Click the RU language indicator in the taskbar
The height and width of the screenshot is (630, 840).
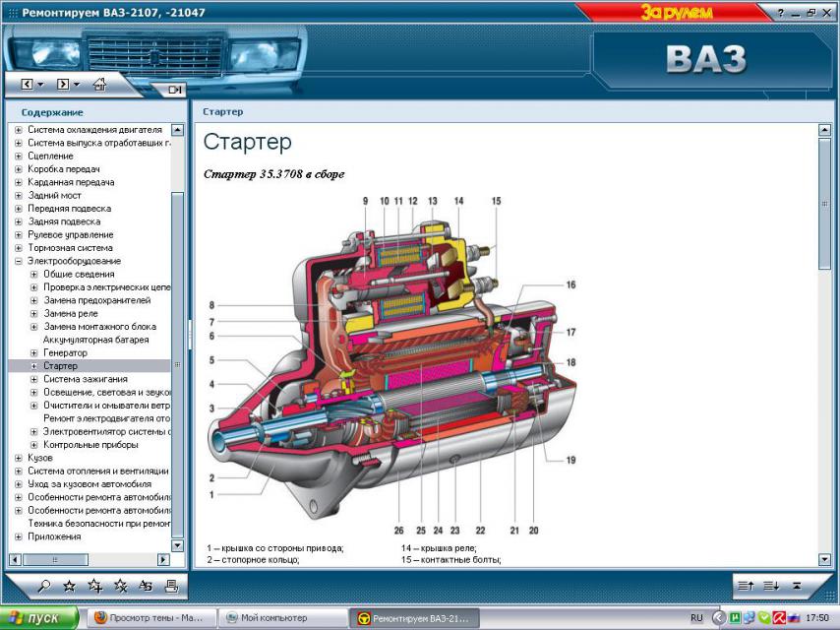pos(696,618)
